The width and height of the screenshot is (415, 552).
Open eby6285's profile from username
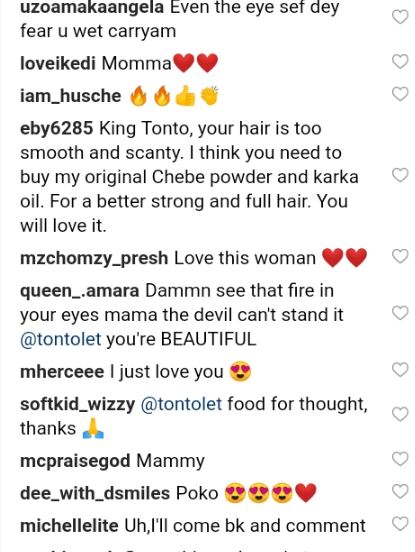(x=57, y=128)
